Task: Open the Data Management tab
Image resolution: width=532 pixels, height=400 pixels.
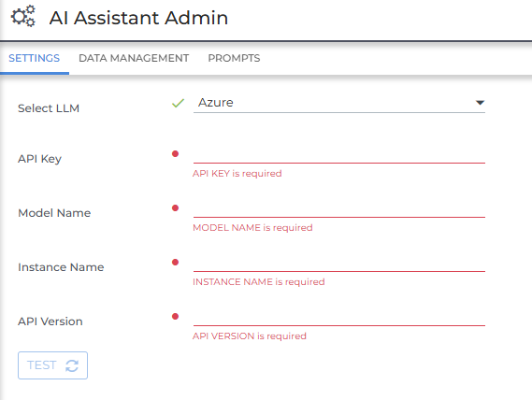Action: [x=134, y=58]
